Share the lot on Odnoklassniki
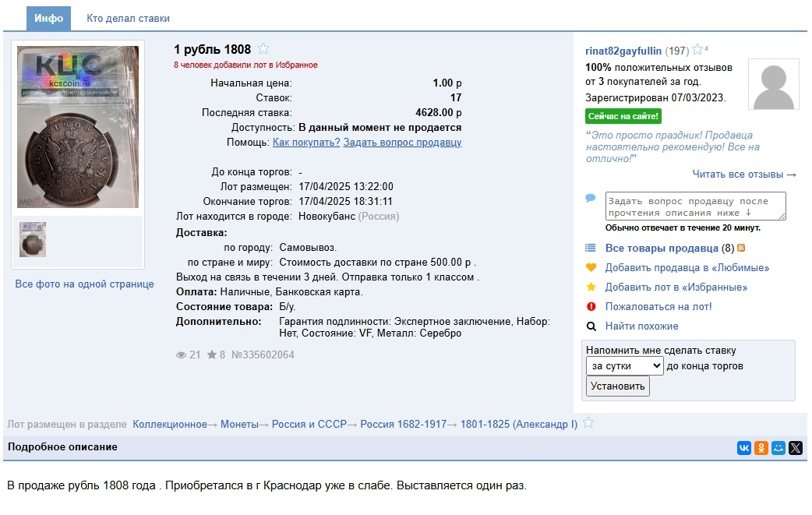812x515 pixels. (x=761, y=448)
